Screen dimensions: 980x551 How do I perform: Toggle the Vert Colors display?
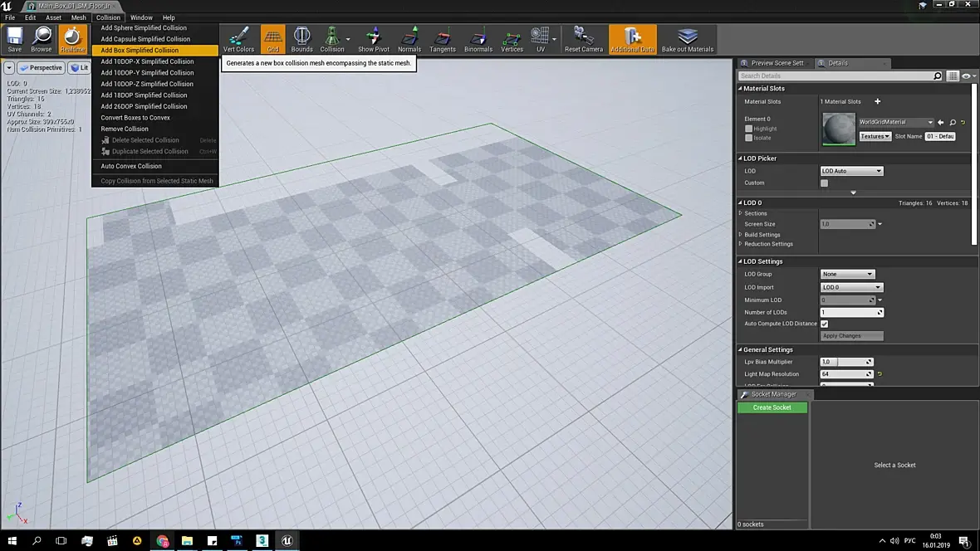[x=239, y=38]
